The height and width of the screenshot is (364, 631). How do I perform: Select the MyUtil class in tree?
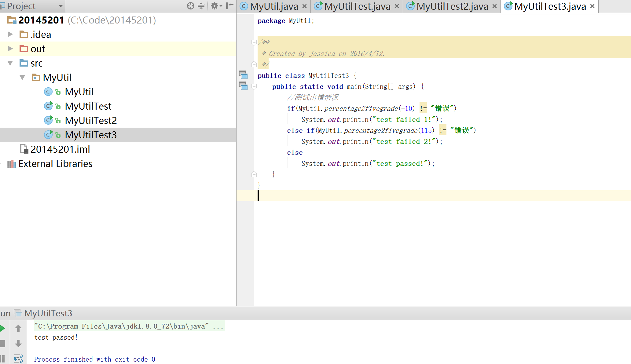pyautogui.click(x=79, y=92)
